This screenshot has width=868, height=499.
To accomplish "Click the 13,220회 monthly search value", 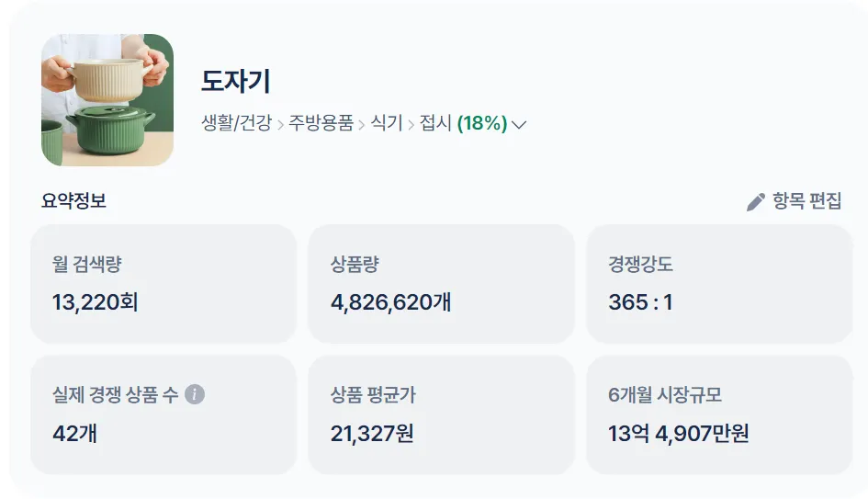I will click(96, 302).
